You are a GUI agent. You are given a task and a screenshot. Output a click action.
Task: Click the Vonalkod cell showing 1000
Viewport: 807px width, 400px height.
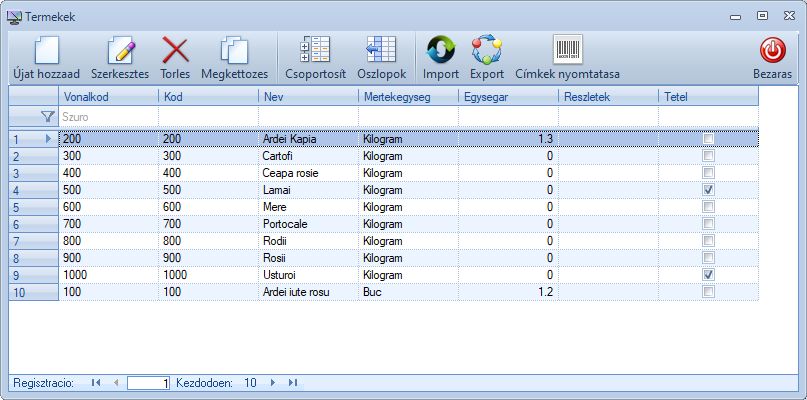(109, 274)
